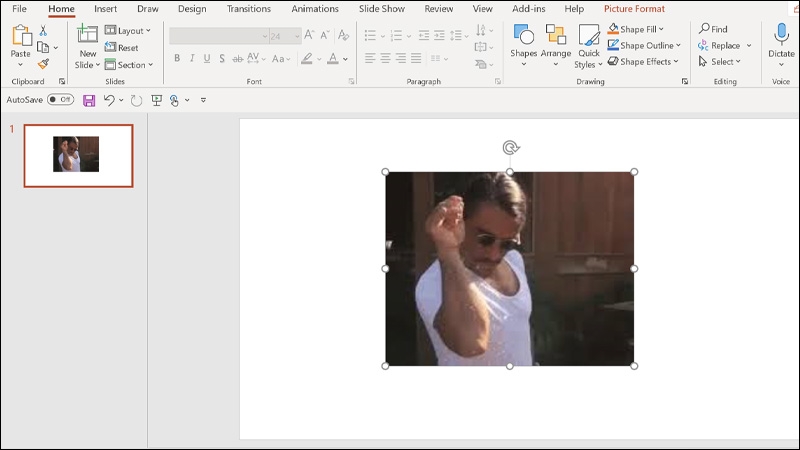The width and height of the screenshot is (800, 450).
Task: Toggle Align Right paragraph alignment
Action: 401,58
